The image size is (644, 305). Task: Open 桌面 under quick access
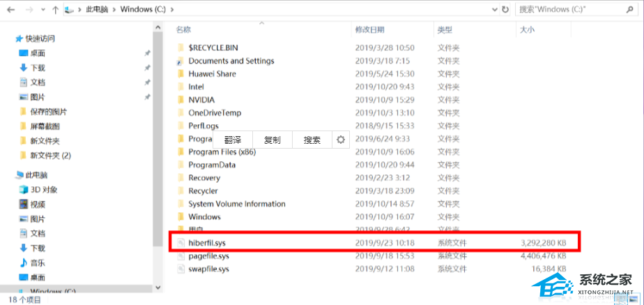click(x=38, y=54)
